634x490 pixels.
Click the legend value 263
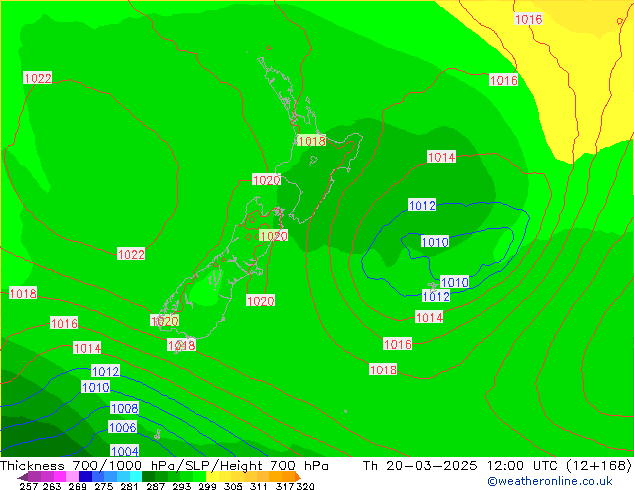tap(52, 486)
